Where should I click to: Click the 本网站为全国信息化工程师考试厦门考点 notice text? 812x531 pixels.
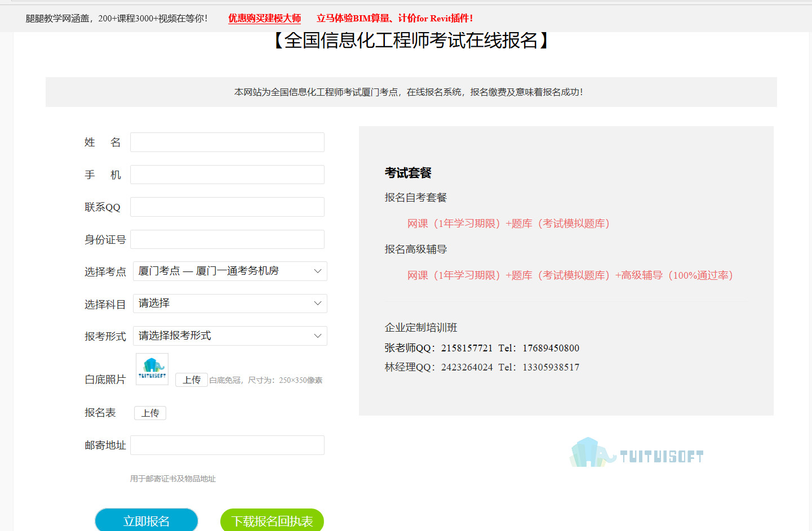tap(409, 92)
